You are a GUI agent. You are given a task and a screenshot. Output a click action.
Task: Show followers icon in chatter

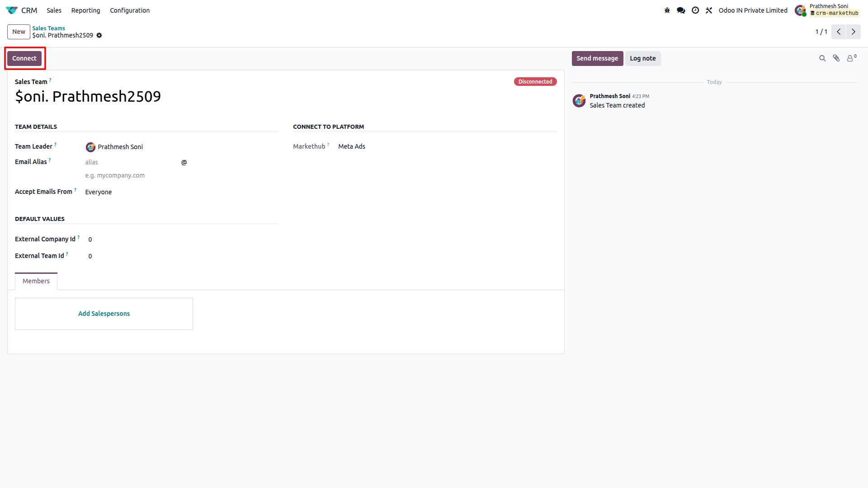click(851, 58)
